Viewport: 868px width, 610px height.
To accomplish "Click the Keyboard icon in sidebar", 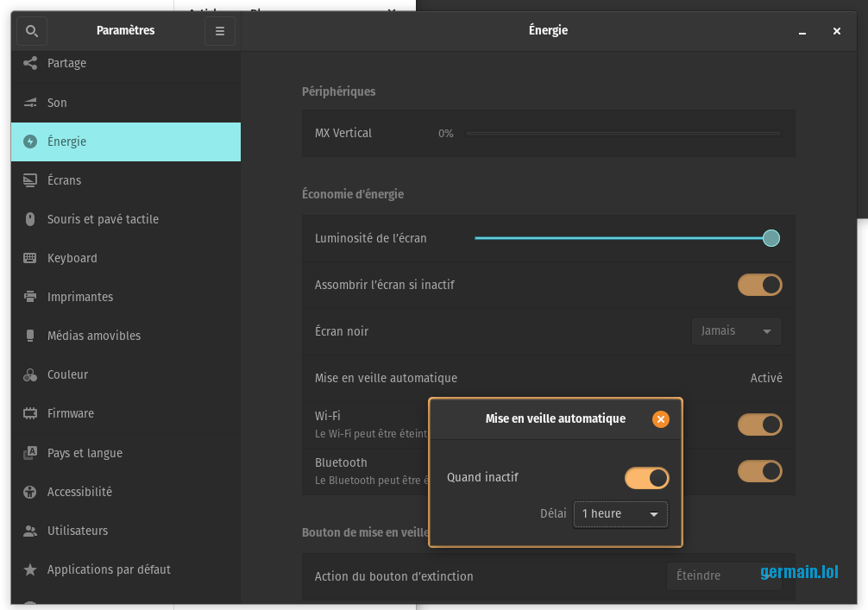I will 30,258.
